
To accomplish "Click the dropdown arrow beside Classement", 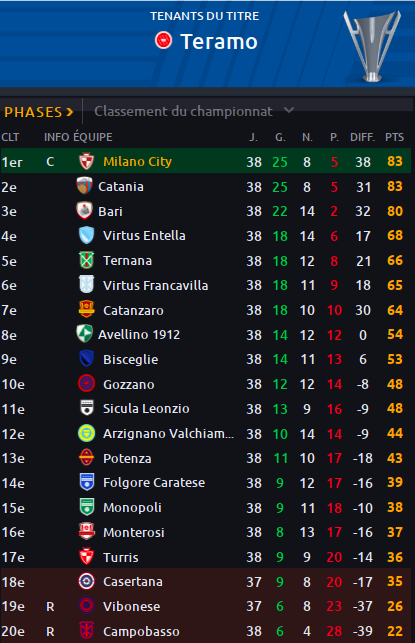I will tap(289, 110).
